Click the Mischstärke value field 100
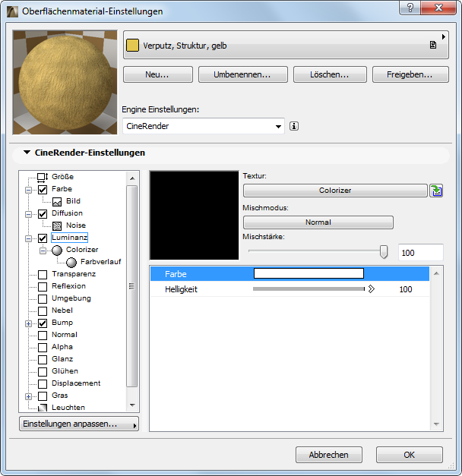The height and width of the screenshot is (476, 462). pyautogui.click(x=421, y=253)
